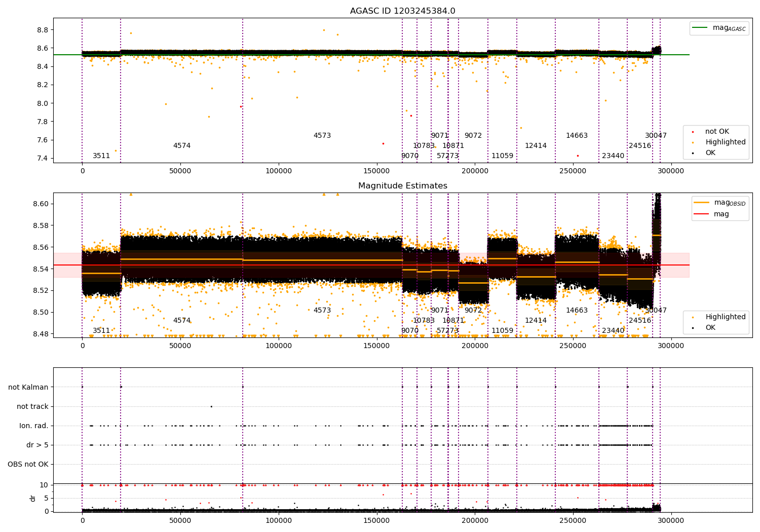The height and width of the screenshot is (532, 760).
Task: Click the 'dr > 5' y-axis label
Action: pos(37,445)
